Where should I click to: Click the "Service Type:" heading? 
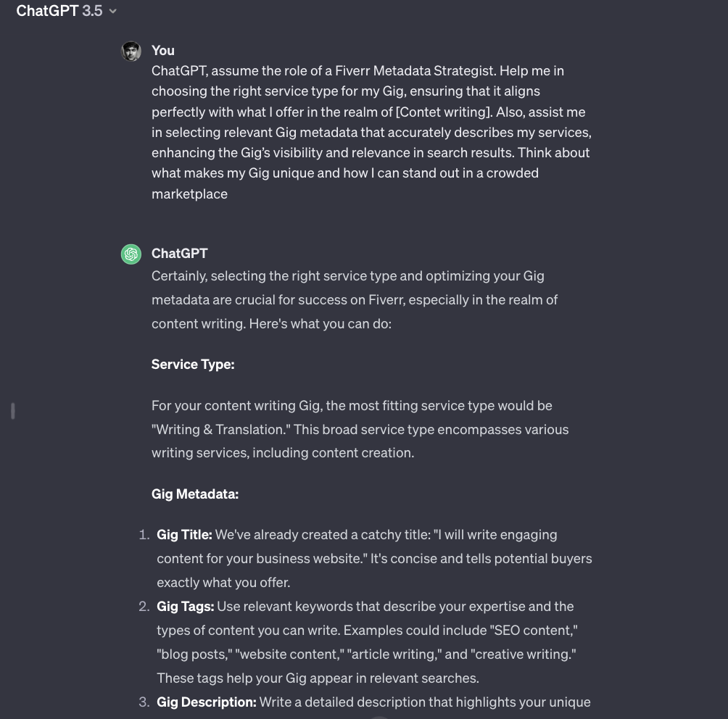click(193, 365)
